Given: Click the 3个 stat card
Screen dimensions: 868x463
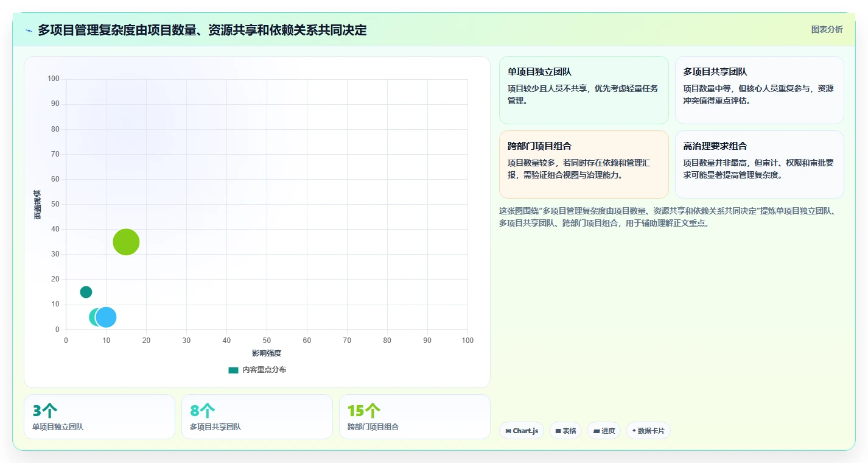Looking at the screenshot, I should pos(99,417).
